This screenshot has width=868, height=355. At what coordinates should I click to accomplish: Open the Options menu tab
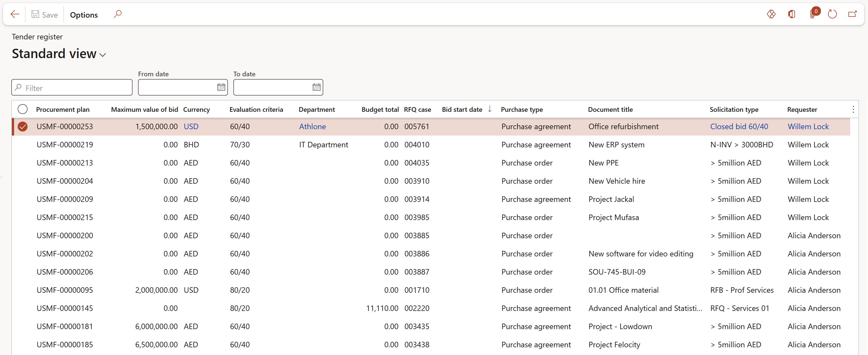(x=83, y=15)
